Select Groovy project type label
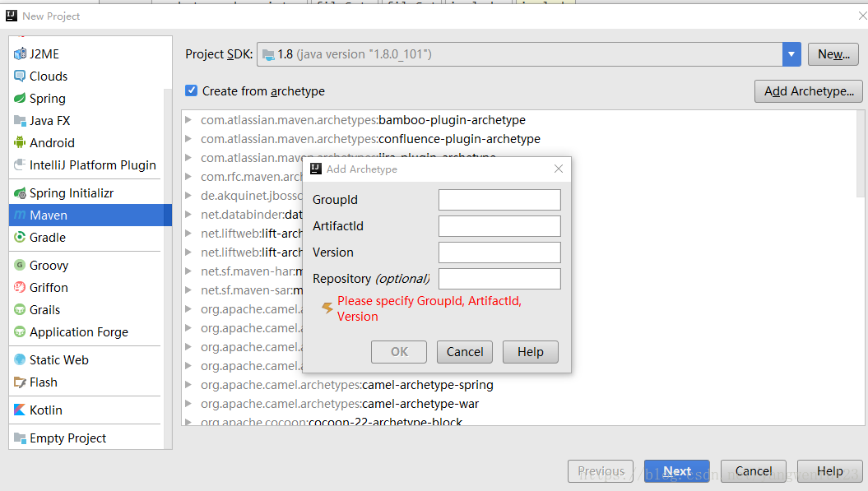Viewport: 868px width, 491px height. pyautogui.click(x=49, y=266)
